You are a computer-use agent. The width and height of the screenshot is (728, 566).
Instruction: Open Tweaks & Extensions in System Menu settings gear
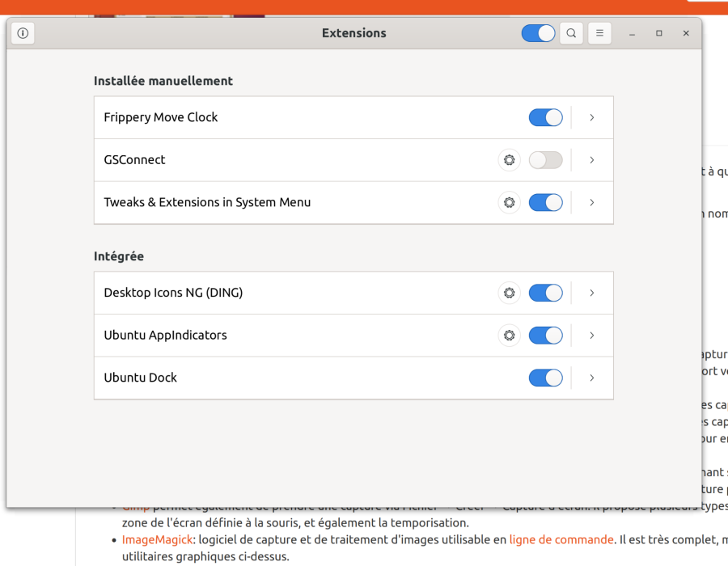(x=510, y=203)
